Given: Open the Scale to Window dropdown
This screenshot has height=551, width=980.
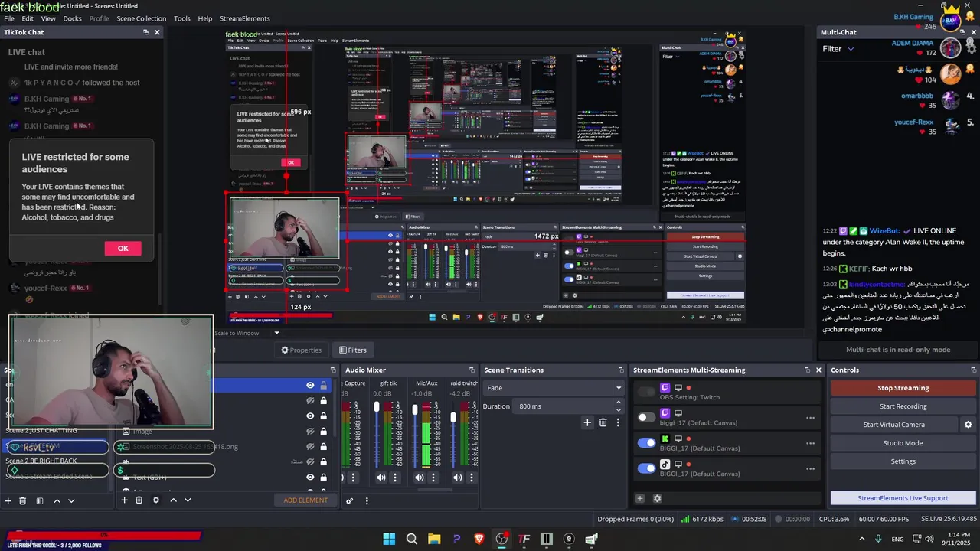Looking at the screenshot, I should pyautogui.click(x=247, y=333).
